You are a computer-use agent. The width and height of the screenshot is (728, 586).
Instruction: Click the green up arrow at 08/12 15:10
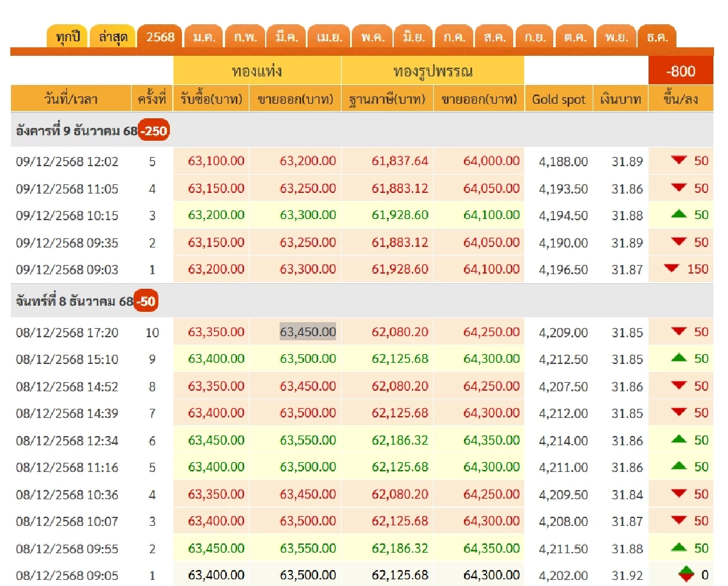pos(679,358)
